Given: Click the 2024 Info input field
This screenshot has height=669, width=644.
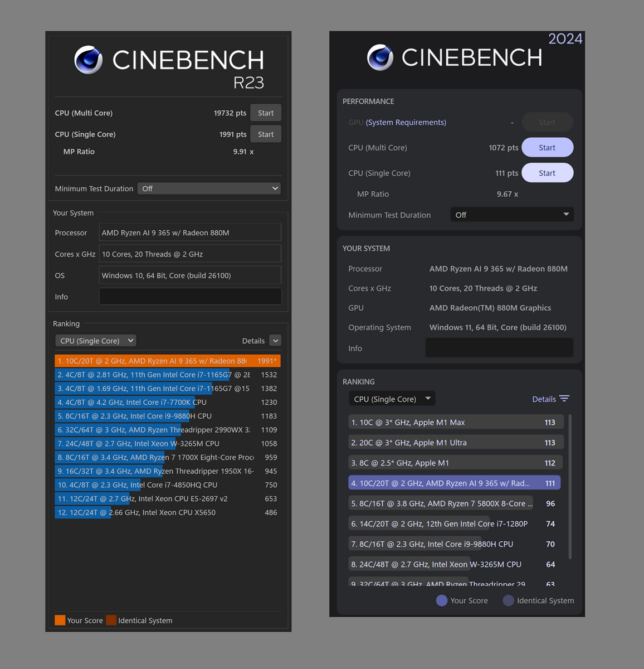Looking at the screenshot, I should point(499,348).
